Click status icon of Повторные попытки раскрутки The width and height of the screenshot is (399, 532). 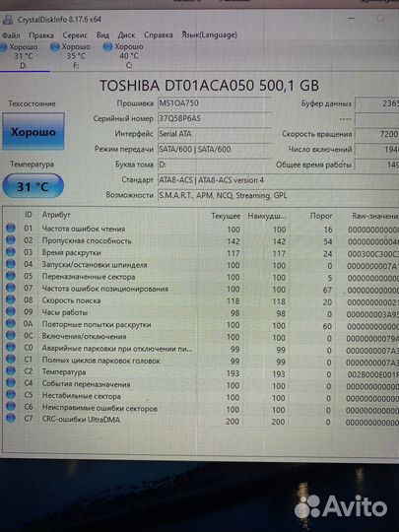point(11,324)
